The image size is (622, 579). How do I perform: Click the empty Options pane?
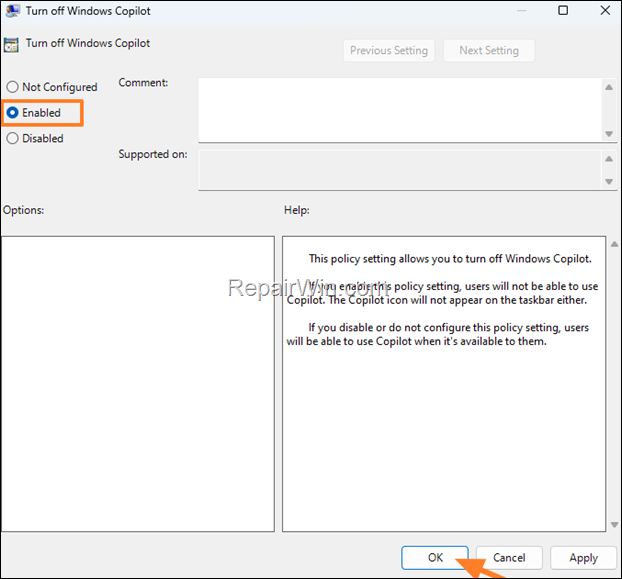pos(138,384)
